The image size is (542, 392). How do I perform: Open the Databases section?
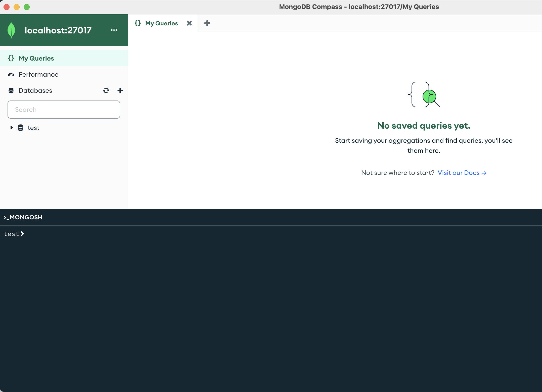pos(35,90)
